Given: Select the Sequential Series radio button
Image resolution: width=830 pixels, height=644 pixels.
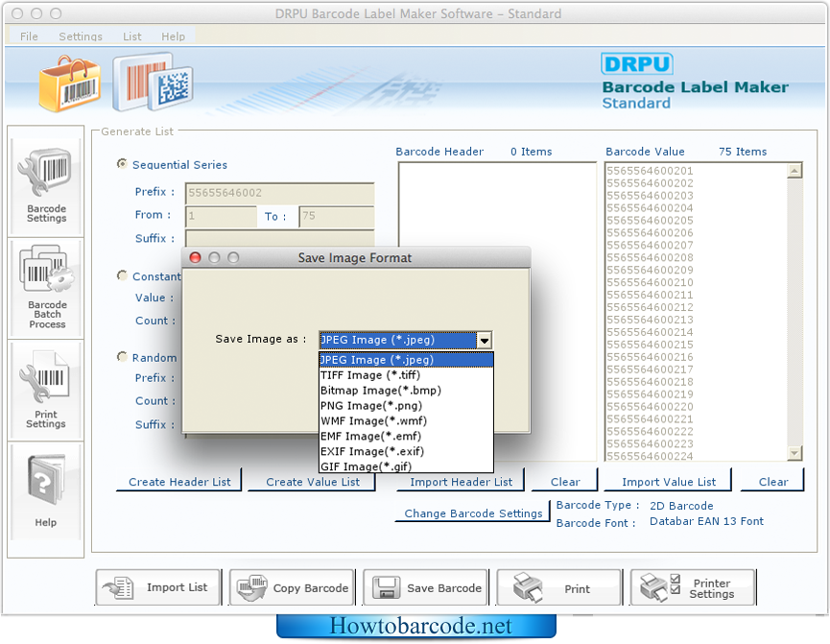Looking at the screenshot, I should point(122,164).
